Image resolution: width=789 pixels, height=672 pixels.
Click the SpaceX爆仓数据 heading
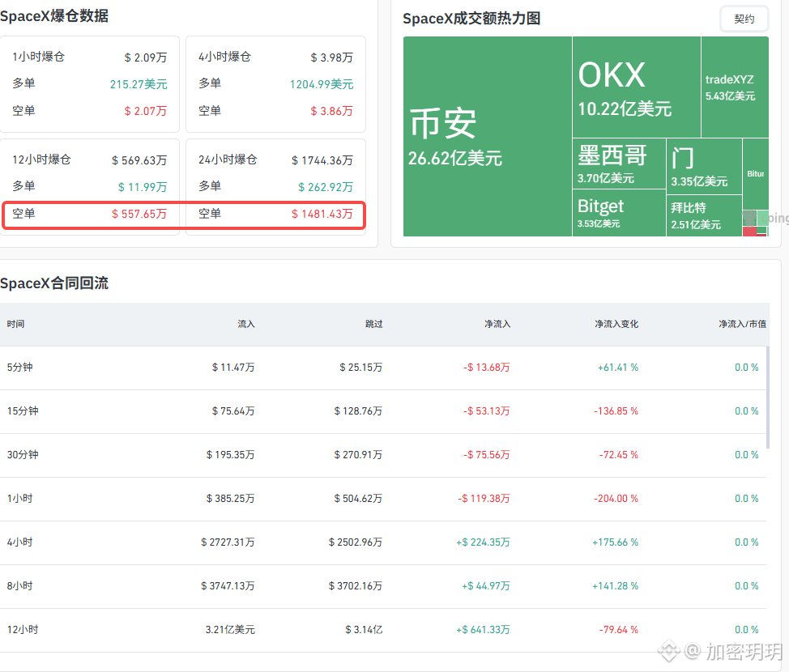(54, 16)
